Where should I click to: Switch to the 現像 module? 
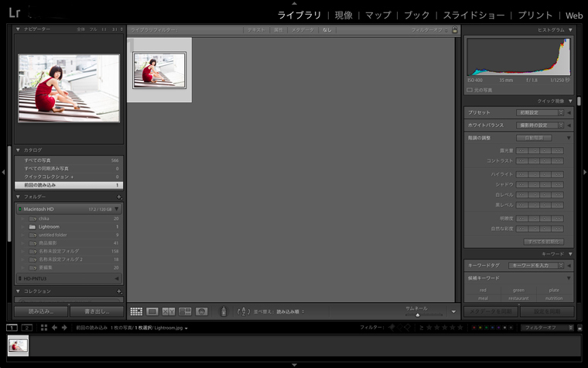(344, 15)
